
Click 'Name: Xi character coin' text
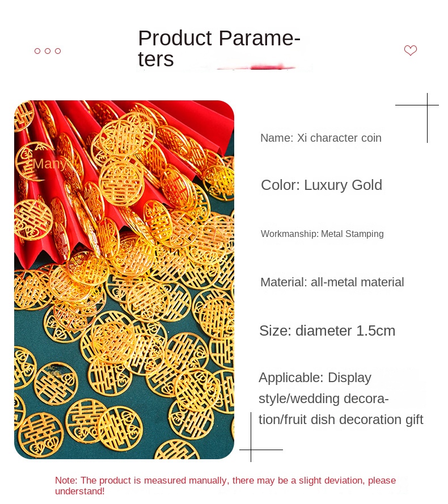[x=320, y=138]
